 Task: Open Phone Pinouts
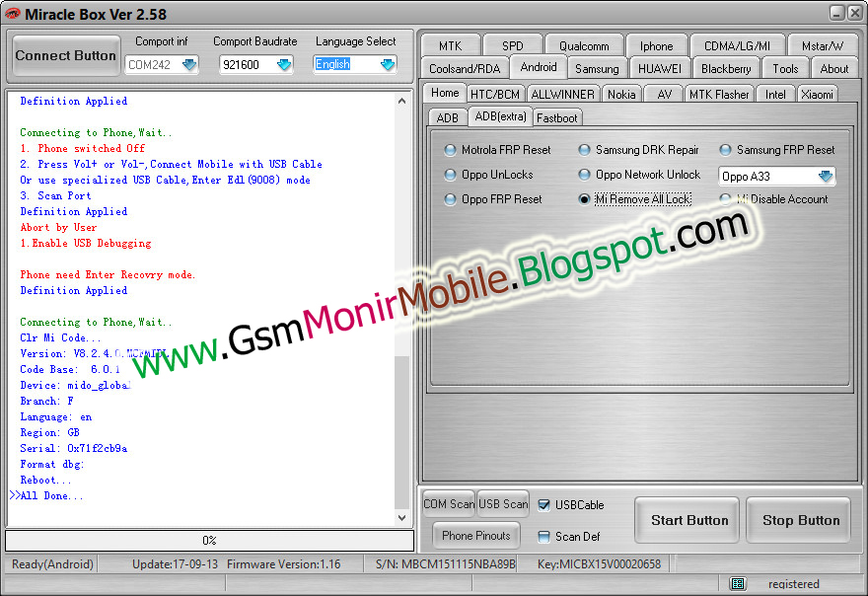point(476,536)
